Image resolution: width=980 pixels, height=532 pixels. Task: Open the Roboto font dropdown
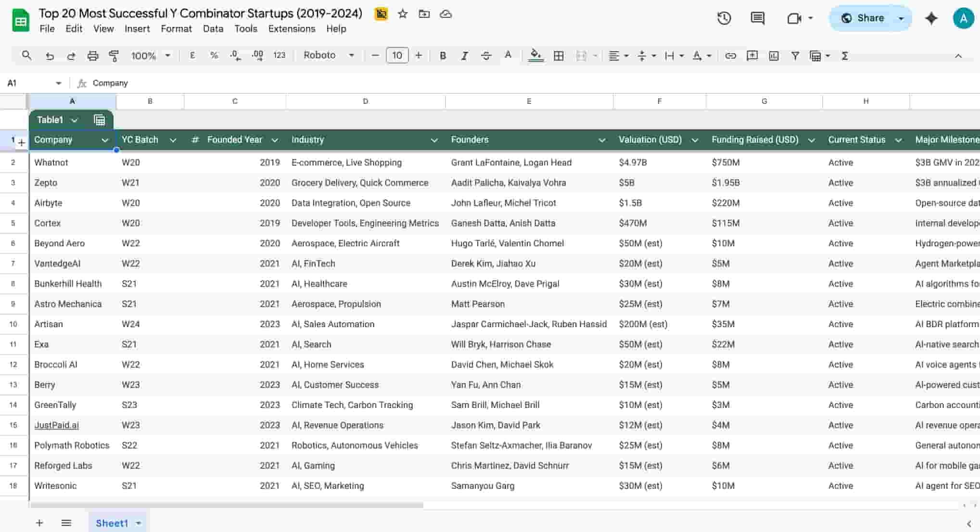click(329, 55)
